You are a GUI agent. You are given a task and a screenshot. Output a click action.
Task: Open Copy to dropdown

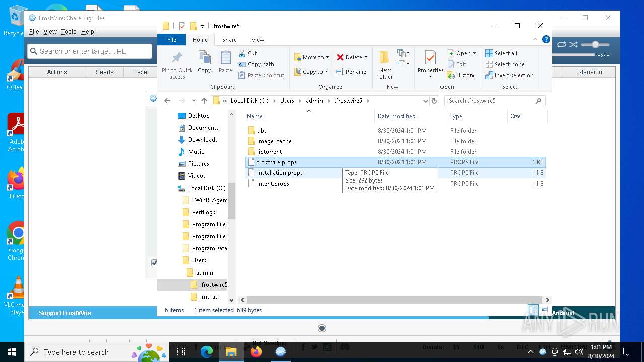311,72
